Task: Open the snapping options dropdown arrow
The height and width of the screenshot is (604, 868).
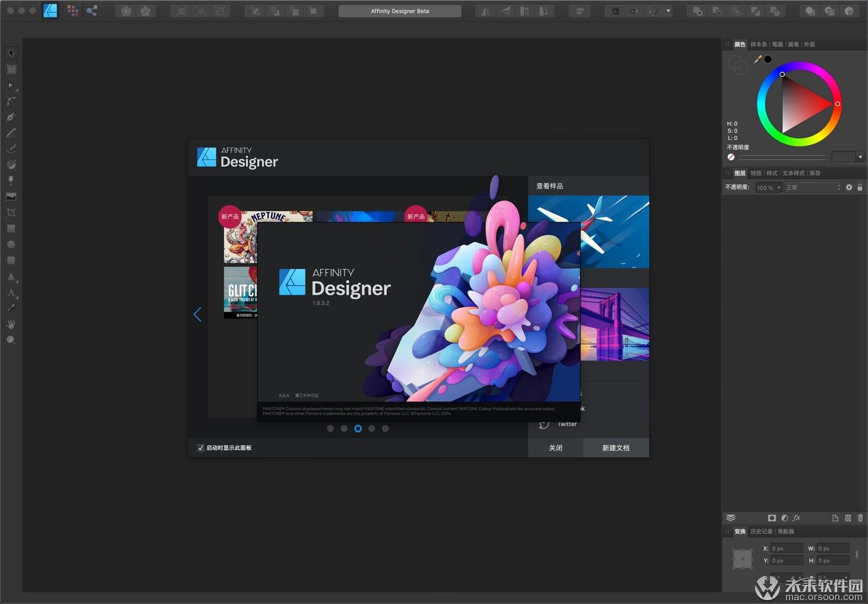Action: pyautogui.click(x=668, y=10)
